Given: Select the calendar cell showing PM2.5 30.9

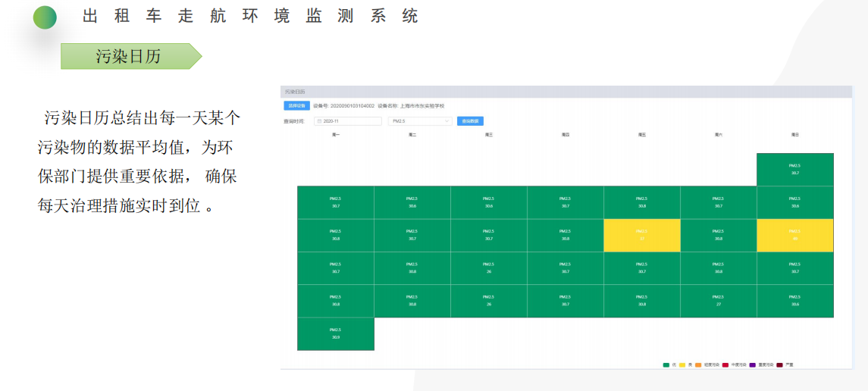Looking at the screenshot, I should coord(336,334).
